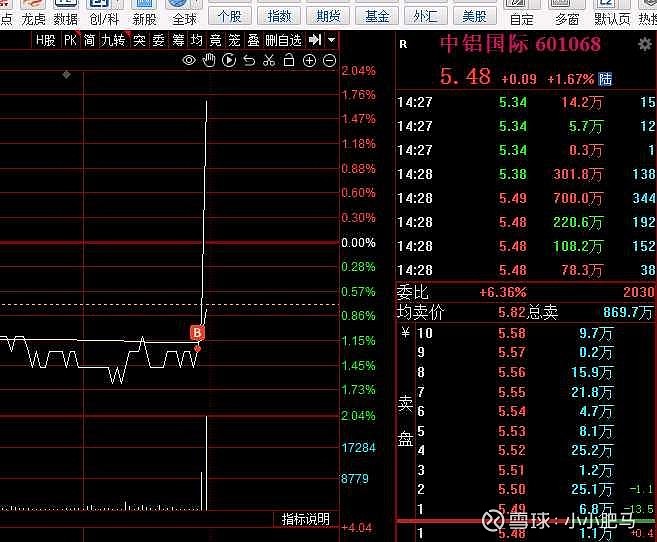Image resolution: width=657 pixels, height=542 pixels.
Task: Click the orange B buy marker on chart
Action: point(197,333)
